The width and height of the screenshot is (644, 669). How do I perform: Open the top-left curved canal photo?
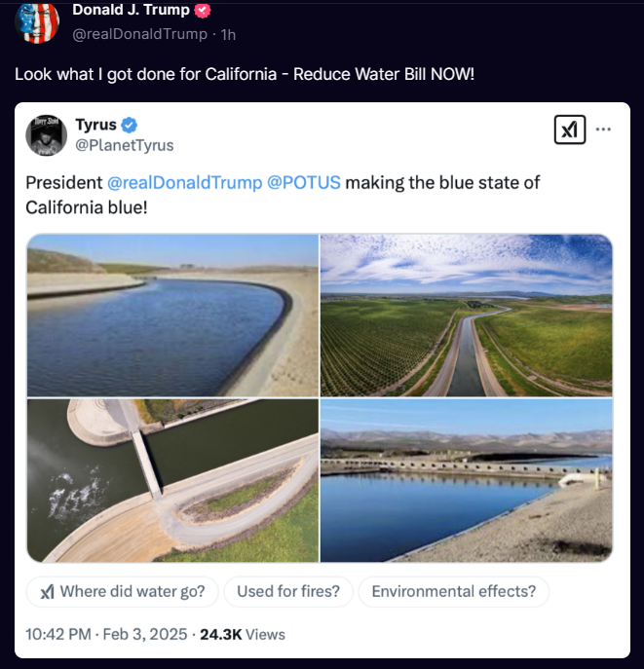click(172, 315)
